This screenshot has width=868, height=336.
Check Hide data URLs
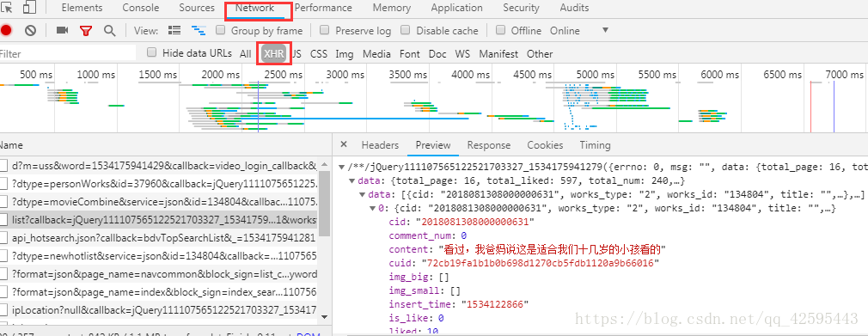(x=151, y=52)
